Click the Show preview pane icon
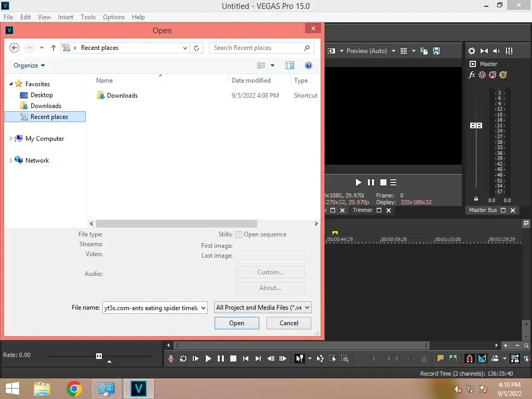 click(290, 65)
